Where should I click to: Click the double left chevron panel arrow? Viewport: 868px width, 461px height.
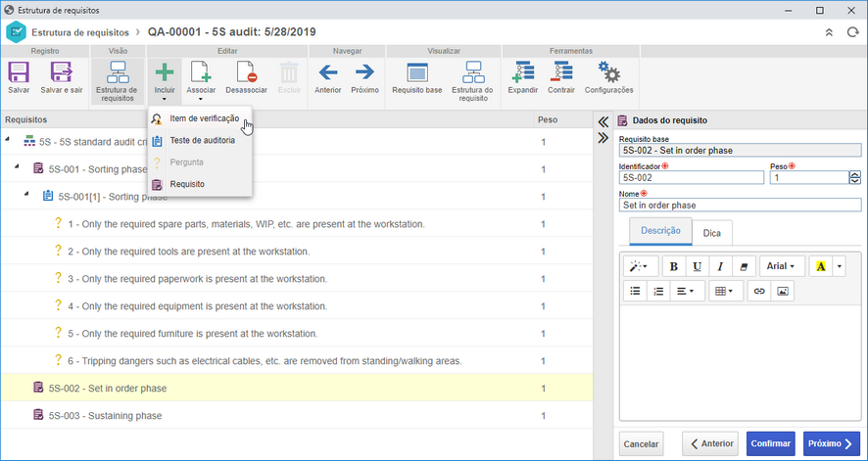coord(603,121)
